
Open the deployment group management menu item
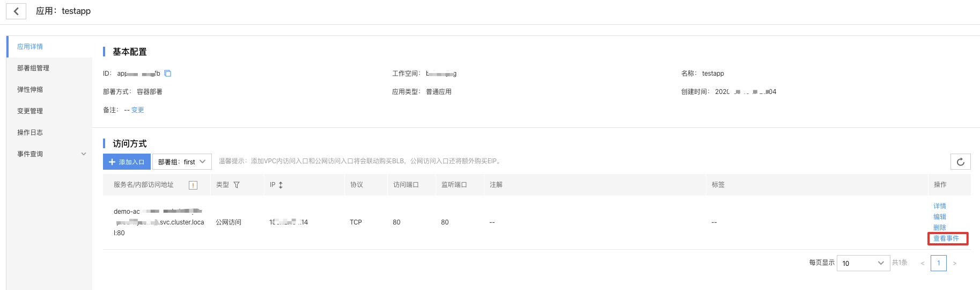[x=33, y=68]
